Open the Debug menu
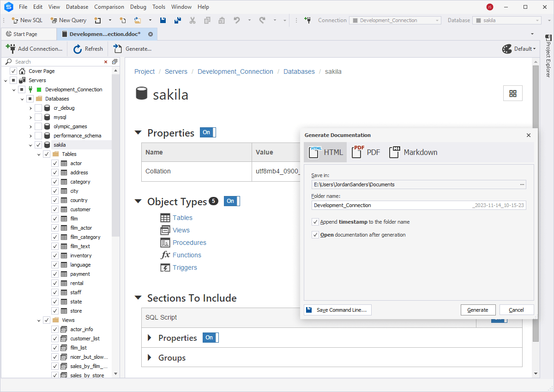554x392 pixels. click(x=138, y=6)
